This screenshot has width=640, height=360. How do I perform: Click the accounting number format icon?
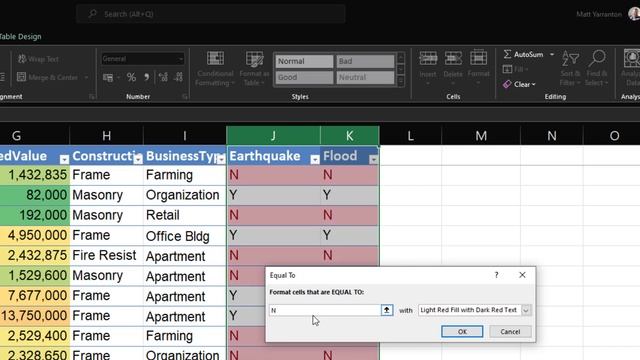point(108,77)
